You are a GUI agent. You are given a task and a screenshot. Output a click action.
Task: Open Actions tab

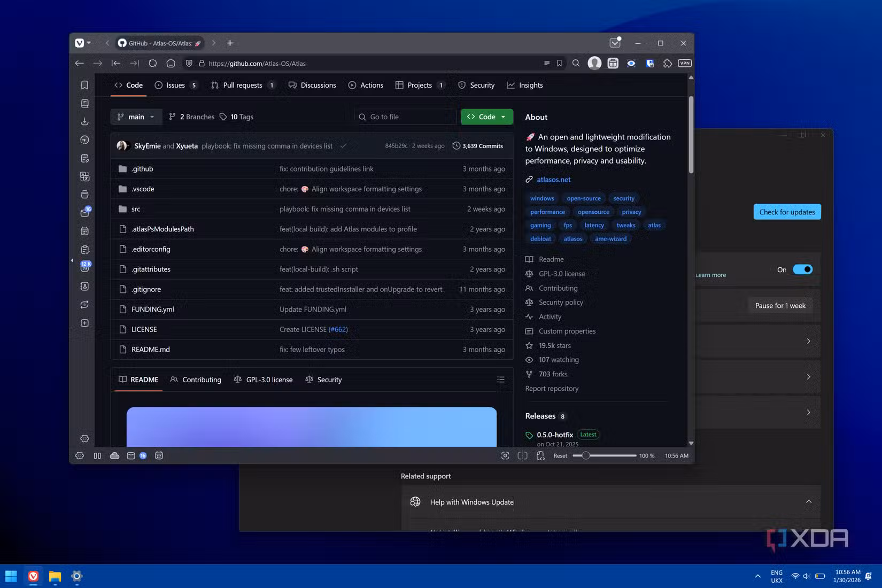(x=366, y=85)
